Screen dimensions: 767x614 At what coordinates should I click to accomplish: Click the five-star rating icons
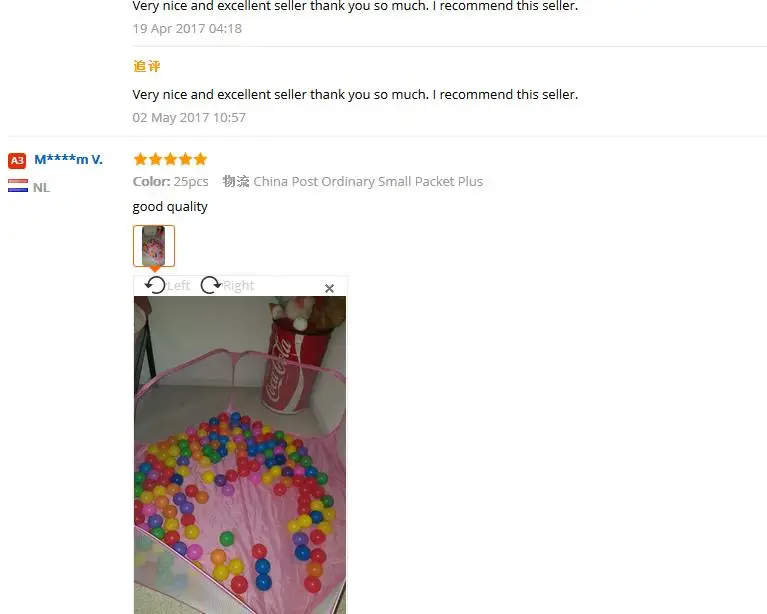(170, 159)
